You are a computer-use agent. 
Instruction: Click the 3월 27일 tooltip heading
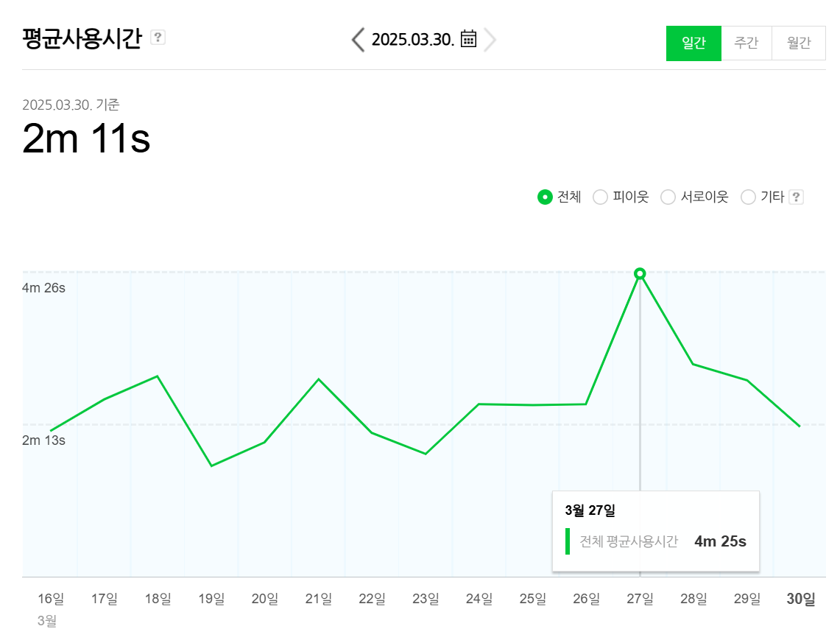[x=590, y=510]
